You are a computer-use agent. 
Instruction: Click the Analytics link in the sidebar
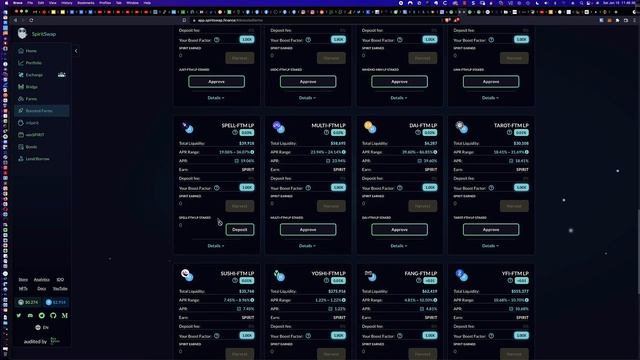click(42, 280)
